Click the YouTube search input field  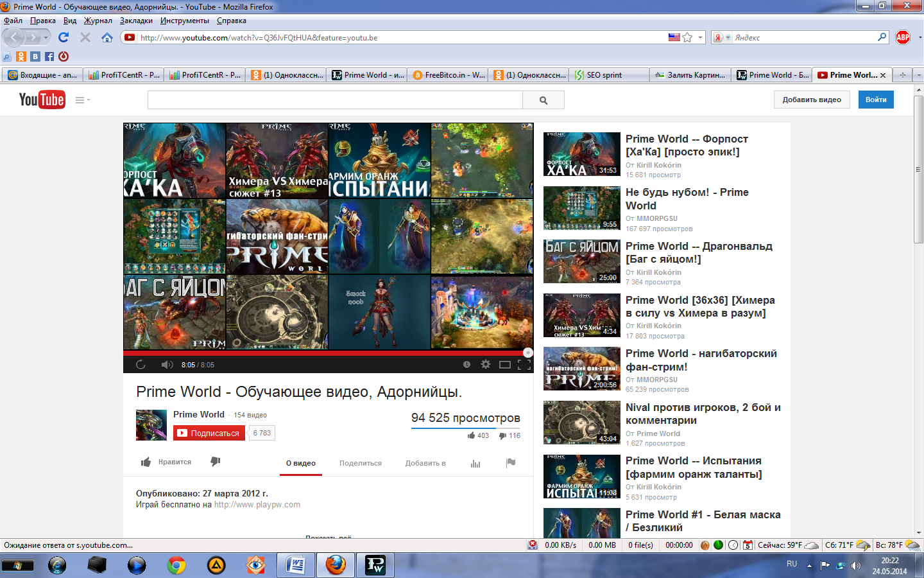(335, 100)
